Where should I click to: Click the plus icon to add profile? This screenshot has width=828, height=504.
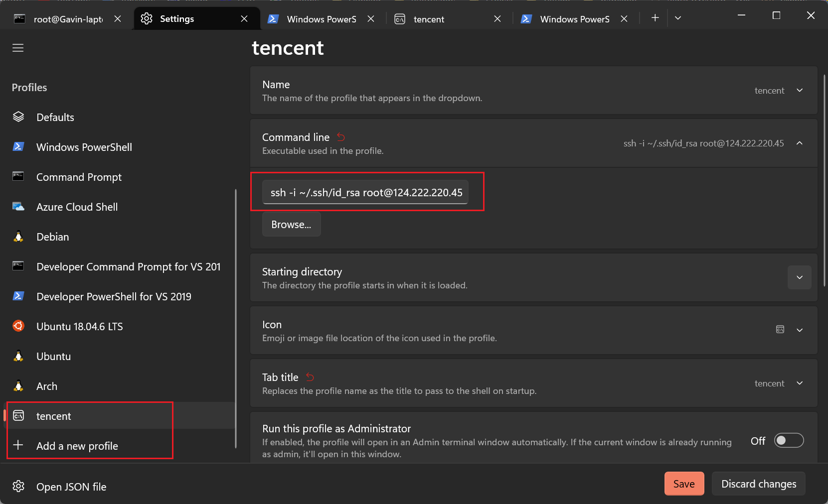pos(18,445)
